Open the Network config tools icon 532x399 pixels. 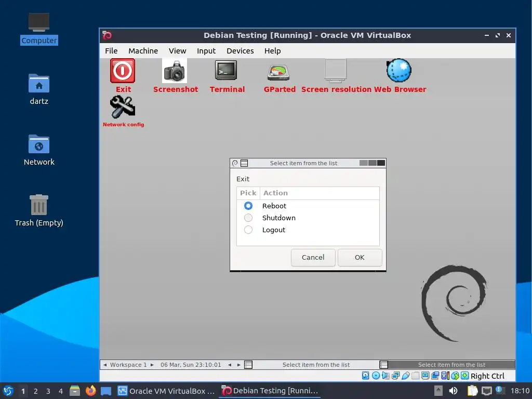123,107
